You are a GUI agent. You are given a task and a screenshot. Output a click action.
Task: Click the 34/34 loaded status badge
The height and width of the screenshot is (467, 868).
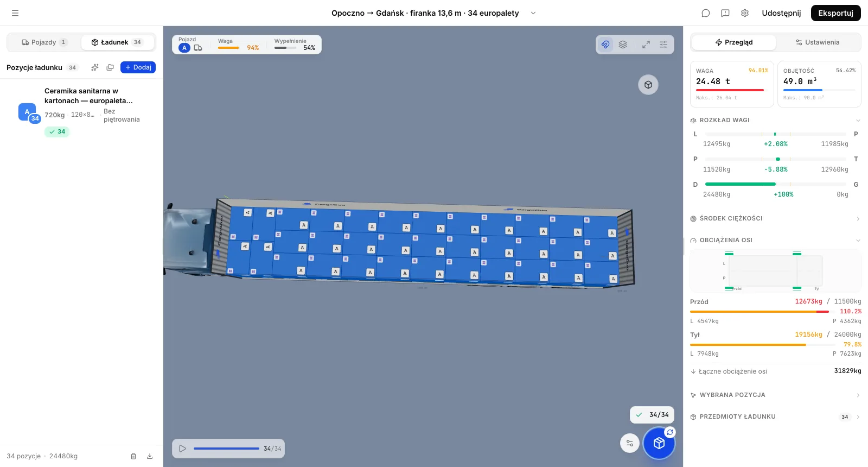point(652,415)
